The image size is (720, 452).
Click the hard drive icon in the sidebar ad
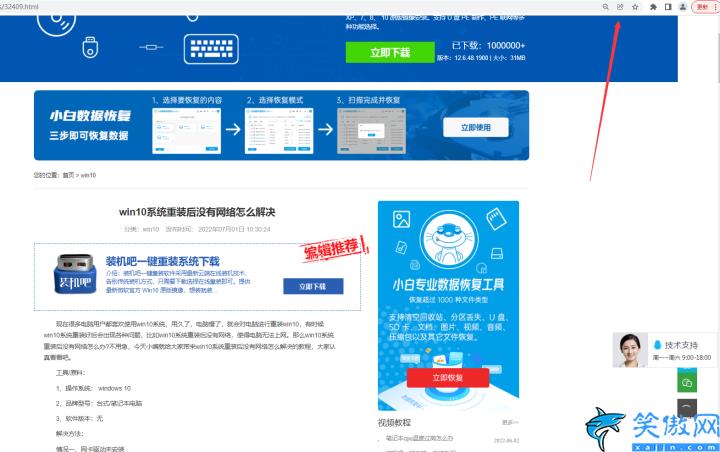[497, 253]
